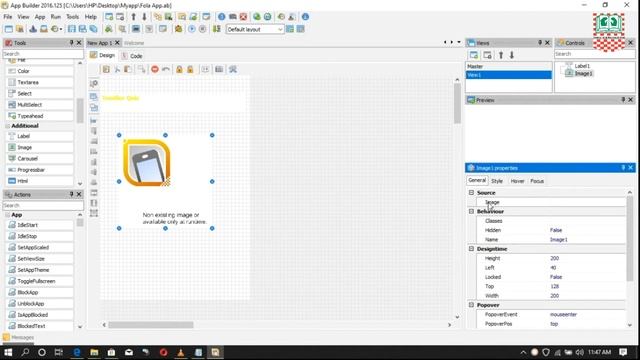Collapse the Popover property group
This screenshot has height=360, width=640.
point(471,305)
